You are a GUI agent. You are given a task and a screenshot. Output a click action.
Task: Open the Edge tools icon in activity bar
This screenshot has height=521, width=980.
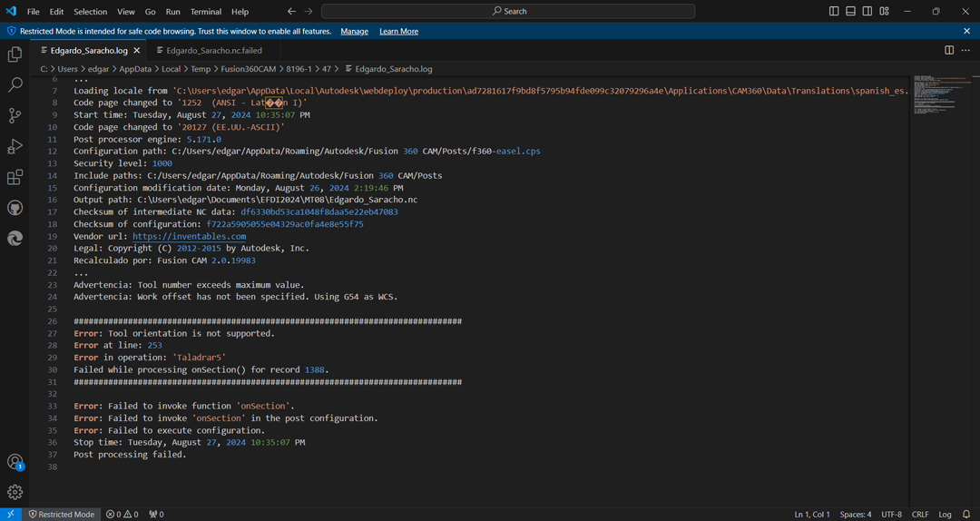15,239
